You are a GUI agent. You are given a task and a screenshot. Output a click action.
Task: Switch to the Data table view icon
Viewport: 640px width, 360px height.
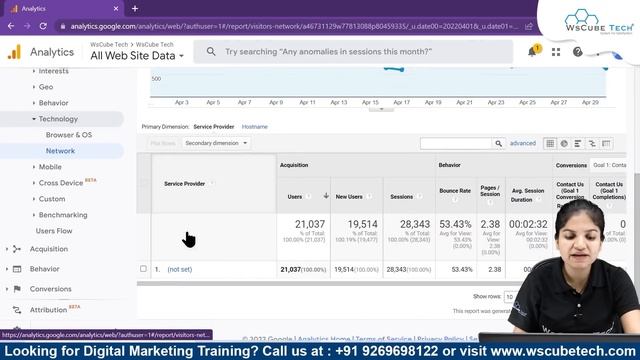(550, 143)
